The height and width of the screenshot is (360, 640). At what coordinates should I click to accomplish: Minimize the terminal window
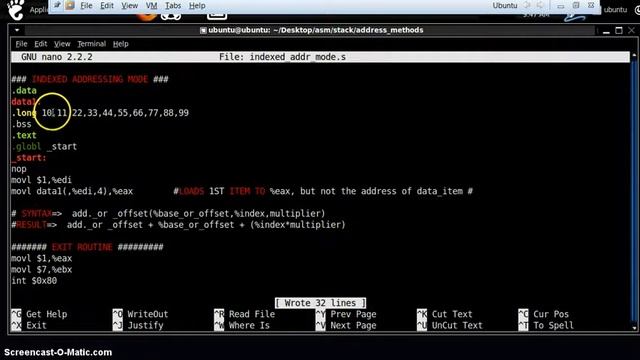tap(606, 31)
